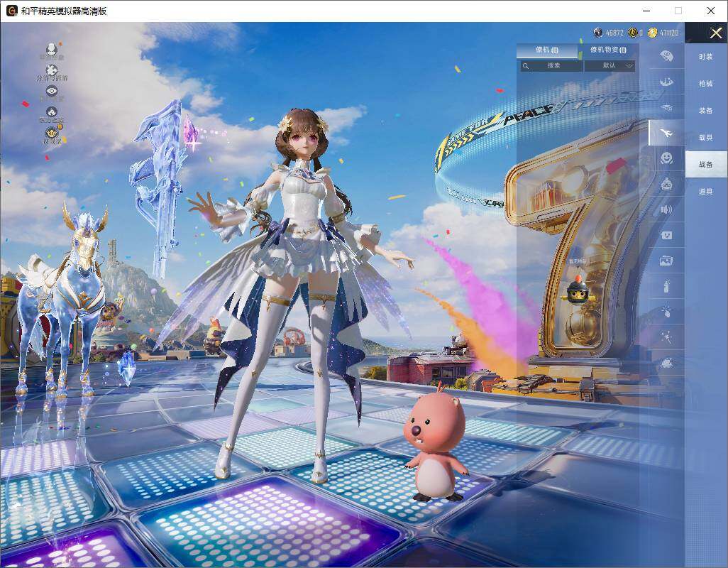Toggle the eye visibility icon on left
Image resolution: width=728 pixels, height=568 pixels.
tap(52, 91)
